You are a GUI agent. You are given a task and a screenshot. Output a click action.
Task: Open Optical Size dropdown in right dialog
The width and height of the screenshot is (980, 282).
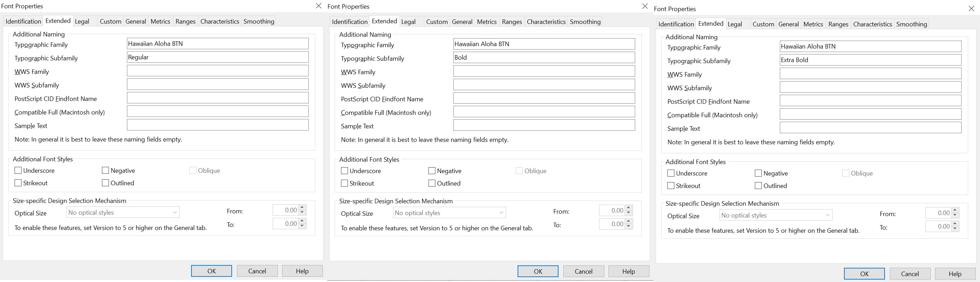(776, 215)
